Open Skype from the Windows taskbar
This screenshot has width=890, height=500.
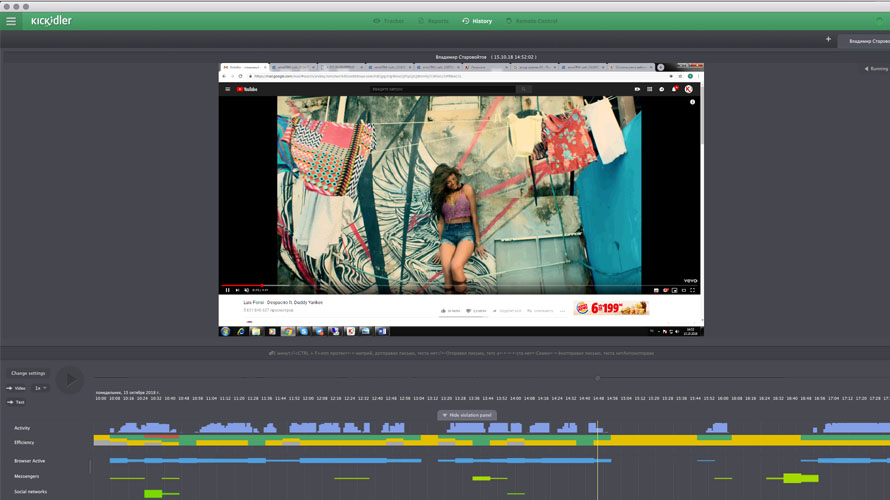tap(304, 331)
